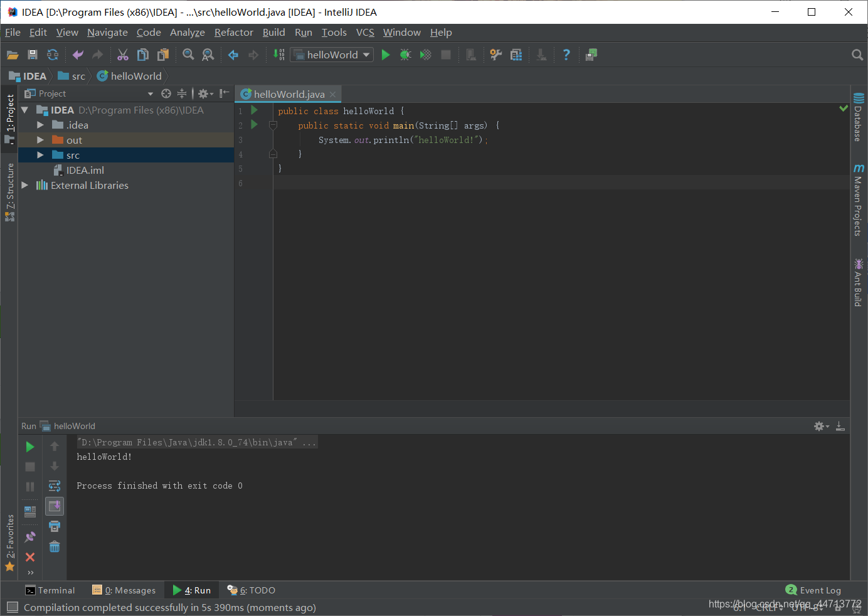The image size is (868, 616).
Task: Save all using the floppy disk icon
Action: [x=33, y=55]
